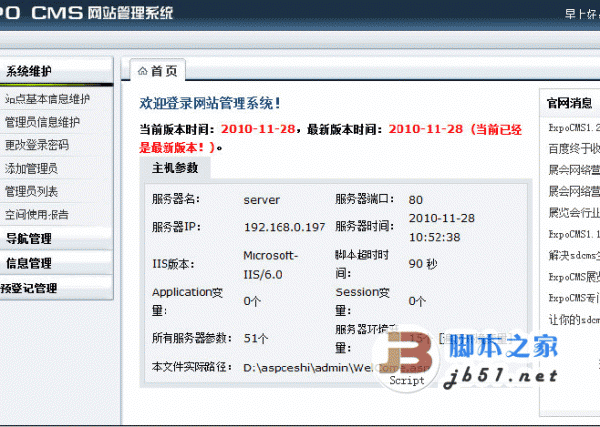Click the CMS 网站管理系统 header logo

[x=102, y=13]
